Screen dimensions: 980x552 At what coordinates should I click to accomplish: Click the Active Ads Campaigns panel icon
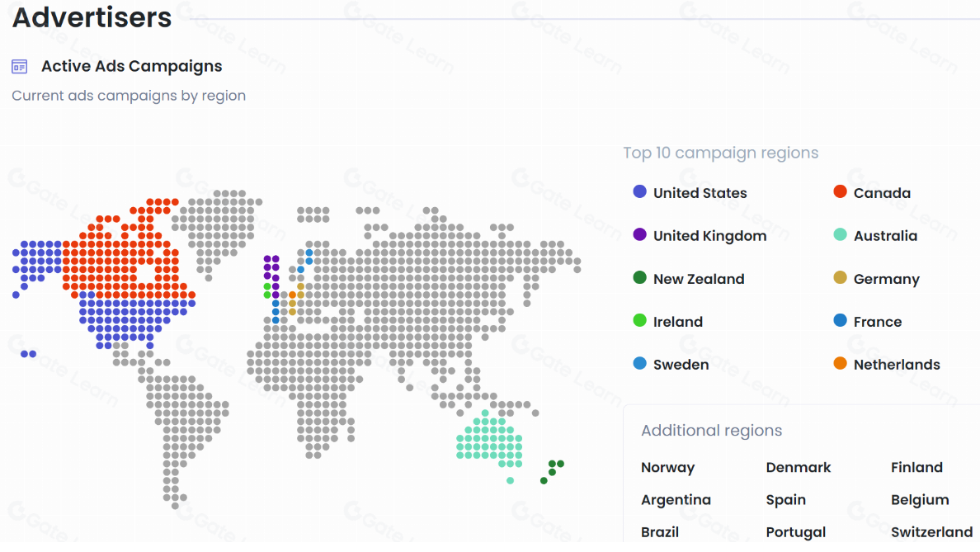click(x=20, y=67)
